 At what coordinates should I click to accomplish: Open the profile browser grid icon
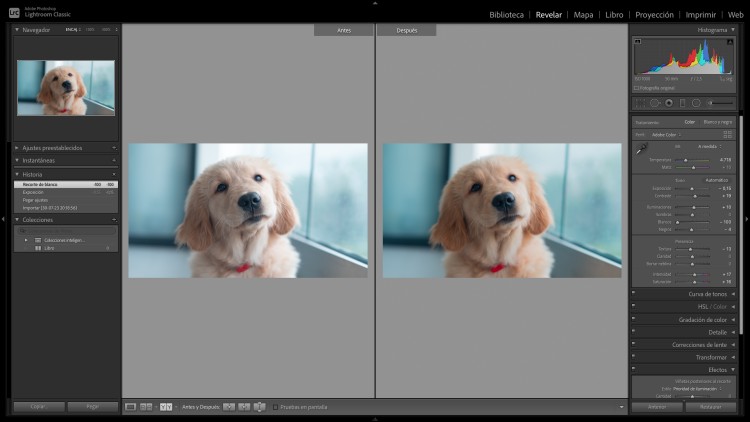pyautogui.click(x=727, y=135)
